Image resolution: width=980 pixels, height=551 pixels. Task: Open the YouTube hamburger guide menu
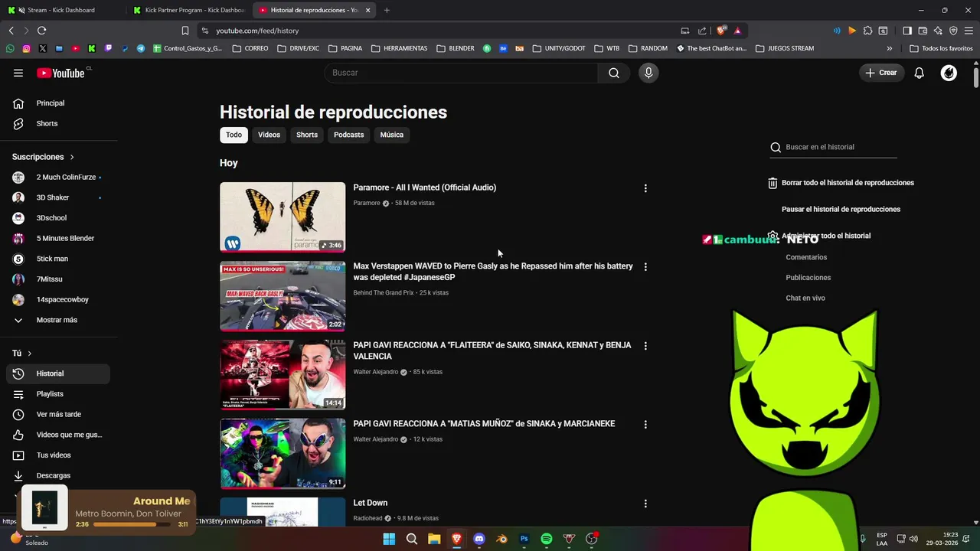coord(18,73)
